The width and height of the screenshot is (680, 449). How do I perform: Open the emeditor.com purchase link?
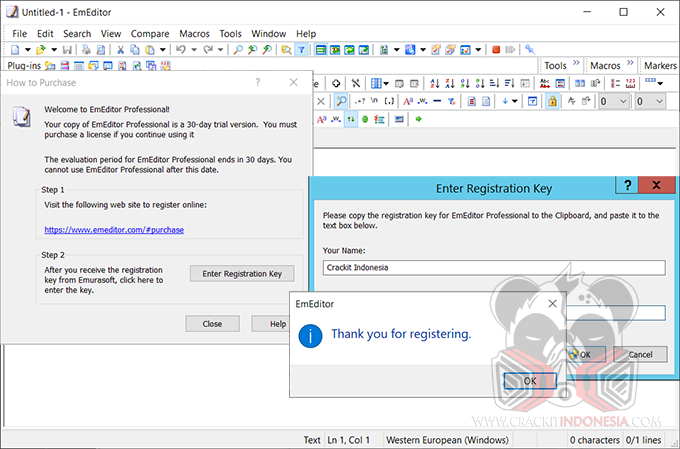[x=114, y=230]
